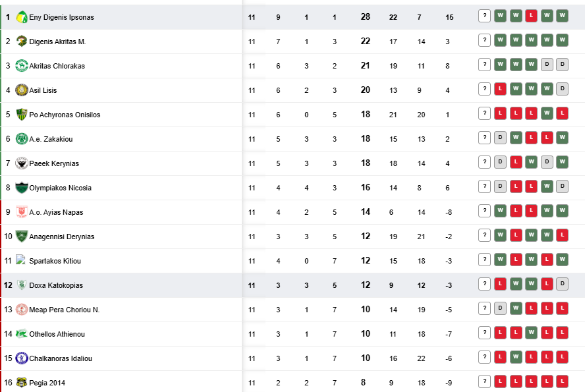Click the A.o. Ayias Napas red crest
Image resolution: width=585 pixels, height=392 pixels.
click(22, 212)
